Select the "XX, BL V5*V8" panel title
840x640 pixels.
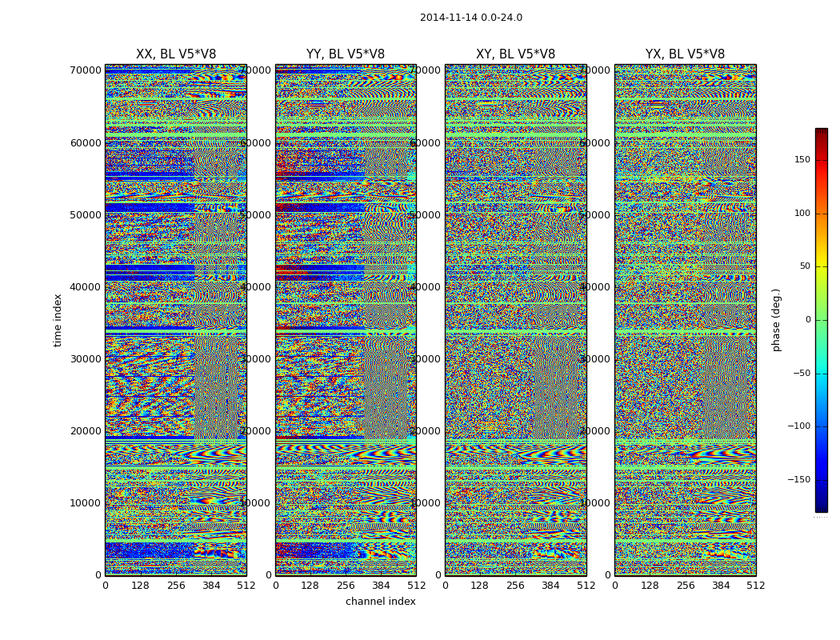(x=176, y=54)
